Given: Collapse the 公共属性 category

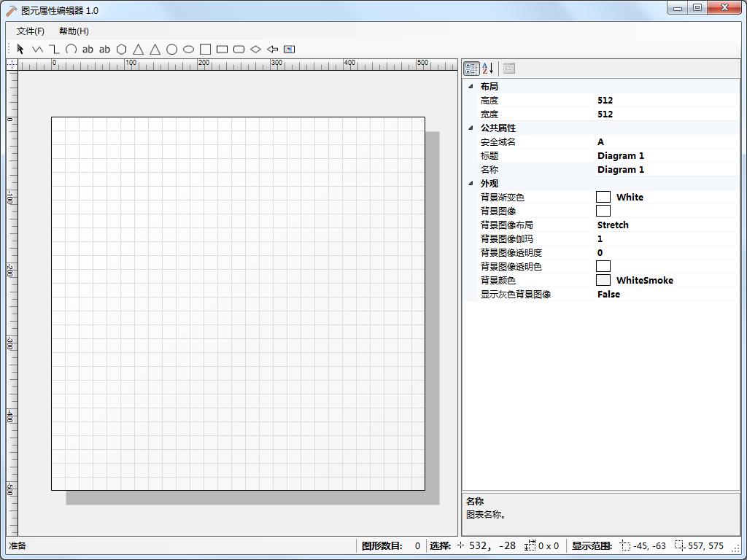Looking at the screenshot, I should tap(471, 128).
